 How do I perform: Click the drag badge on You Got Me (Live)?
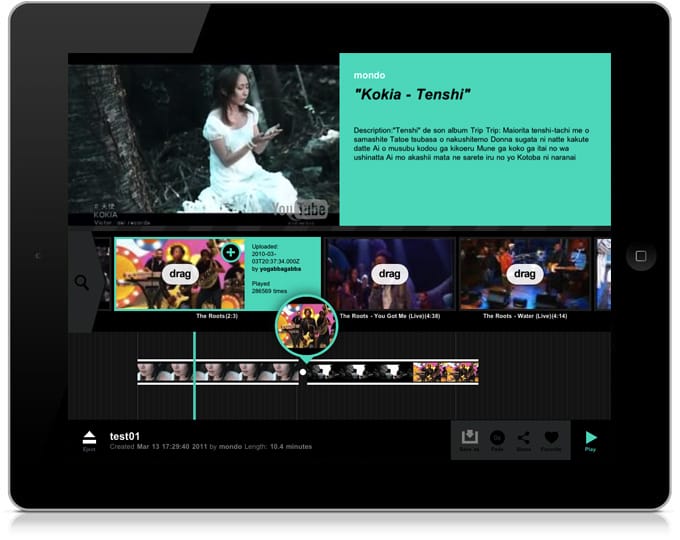(389, 274)
